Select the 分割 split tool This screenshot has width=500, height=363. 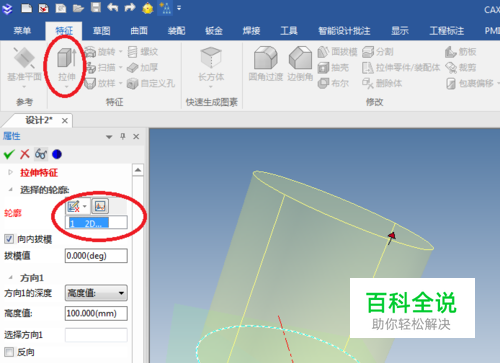(x=378, y=52)
